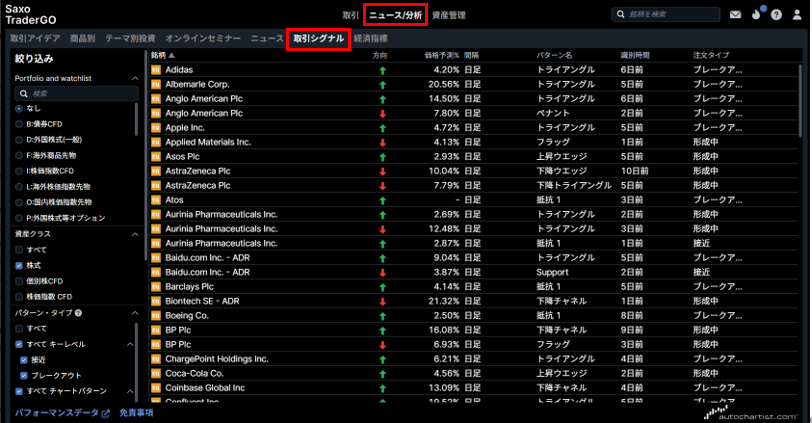The width and height of the screenshot is (812, 423).
Task: Open the パフォーマンスデータ link
Action: pyautogui.click(x=62, y=413)
